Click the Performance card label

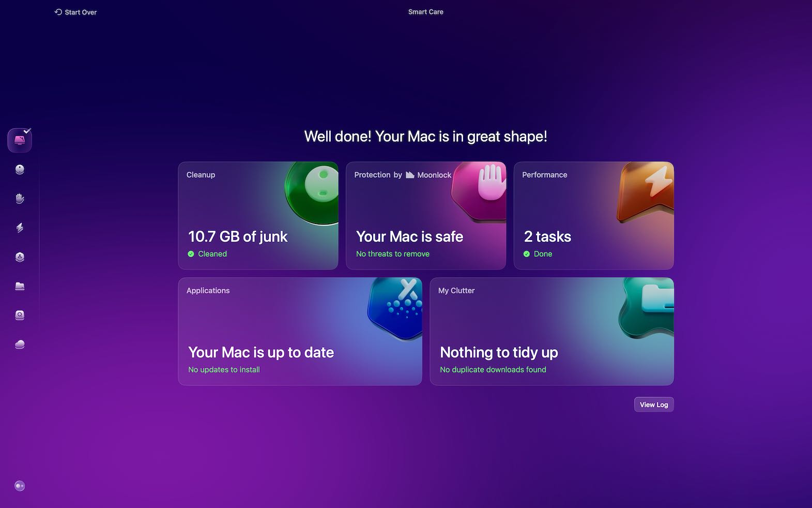[544, 175]
